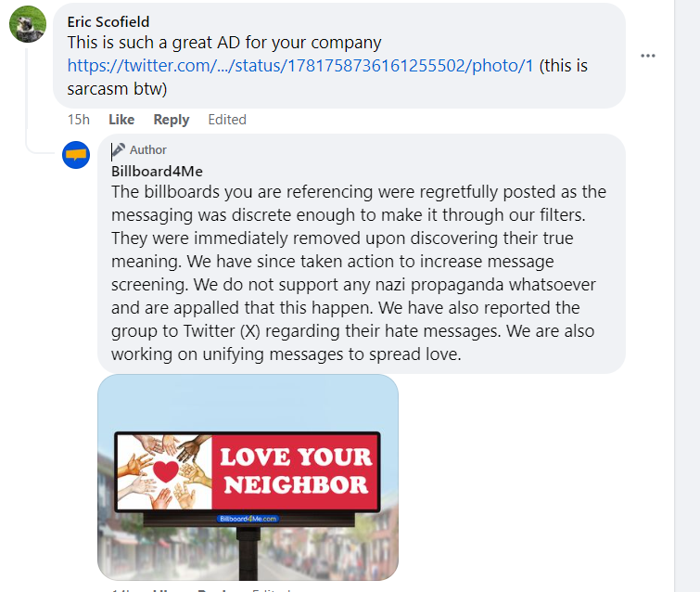Click the Billboard4Me page avatar
Screen dimensions: 700x592
tap(75, 155)
